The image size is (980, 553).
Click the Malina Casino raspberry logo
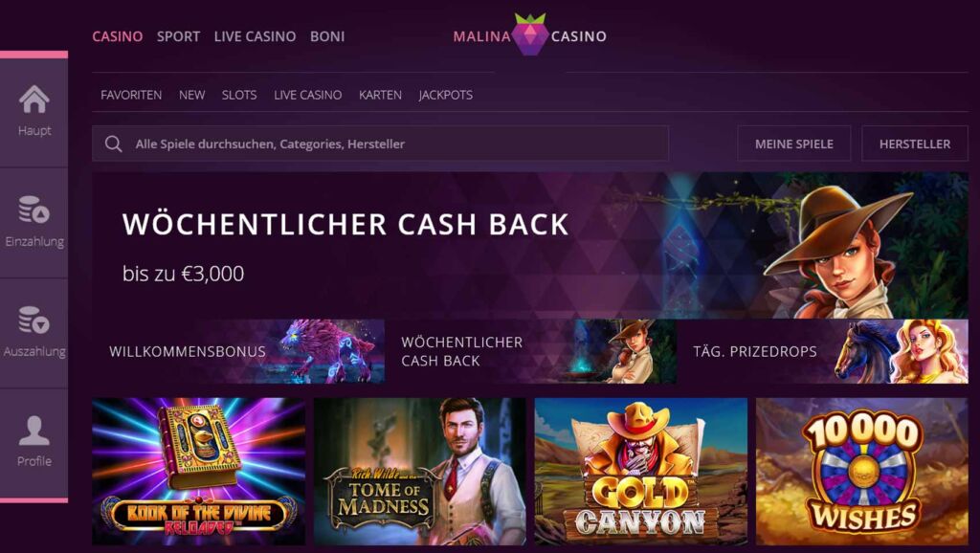pos(530,35)
